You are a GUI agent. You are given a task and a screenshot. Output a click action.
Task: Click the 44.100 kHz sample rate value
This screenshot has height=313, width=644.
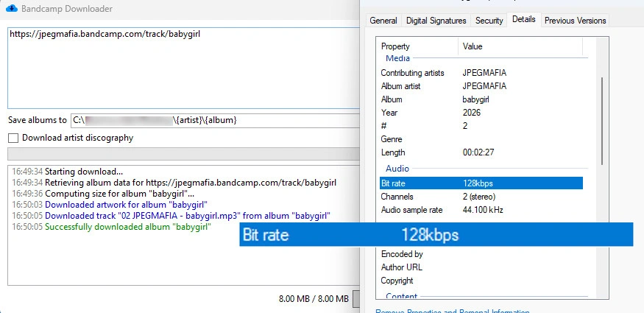tap(483, 210)
